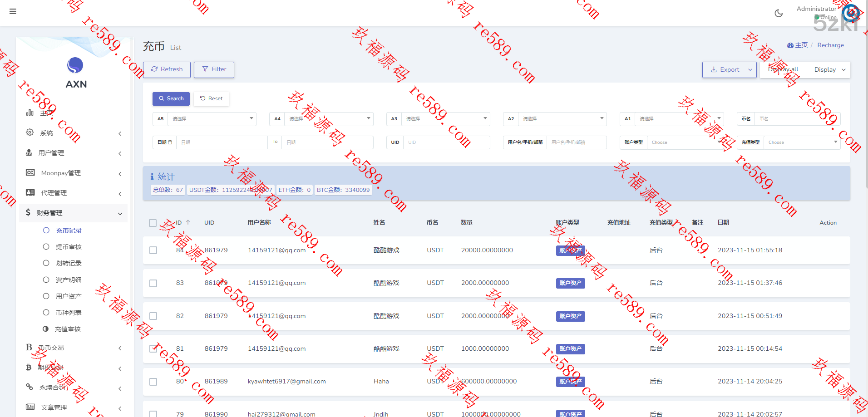Select 用户资产 menu item
The width and height of the screenshot is (868, 417).
pyautogui.click(x=69, y=296)
